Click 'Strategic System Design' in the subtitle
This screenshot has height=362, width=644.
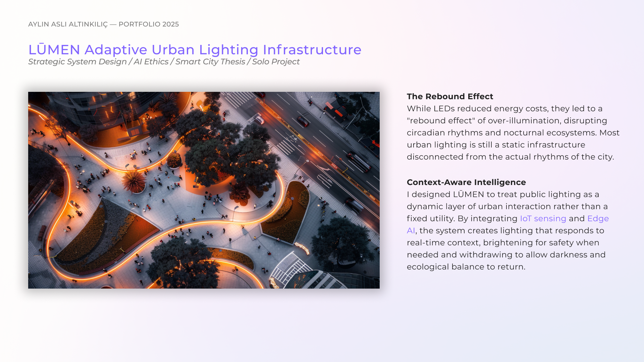77,62
